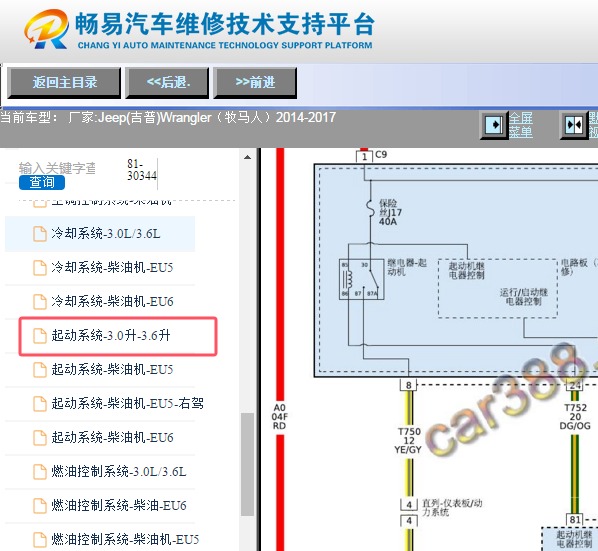Go forward with the >>前进 button

coord(255,82)
